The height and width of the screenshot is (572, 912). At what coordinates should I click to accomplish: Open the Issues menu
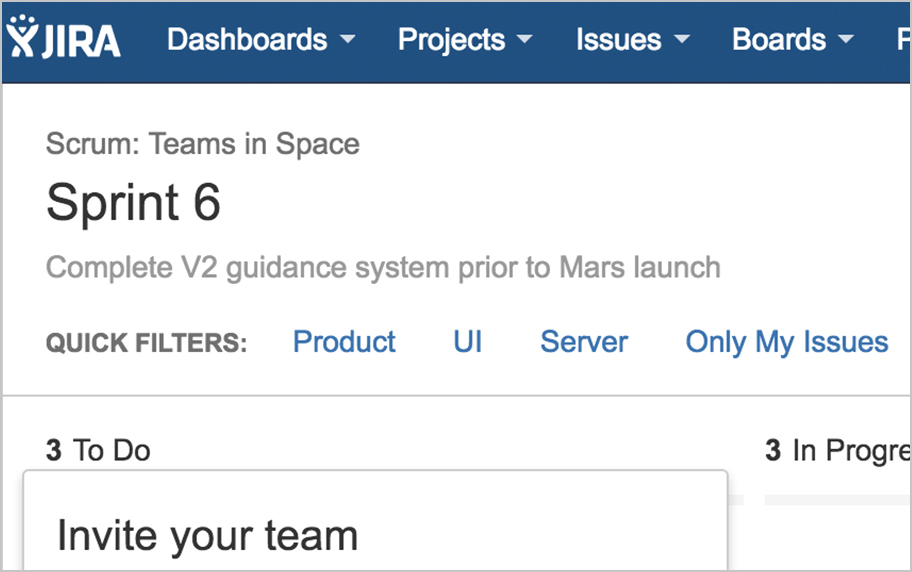pos(633,40)
